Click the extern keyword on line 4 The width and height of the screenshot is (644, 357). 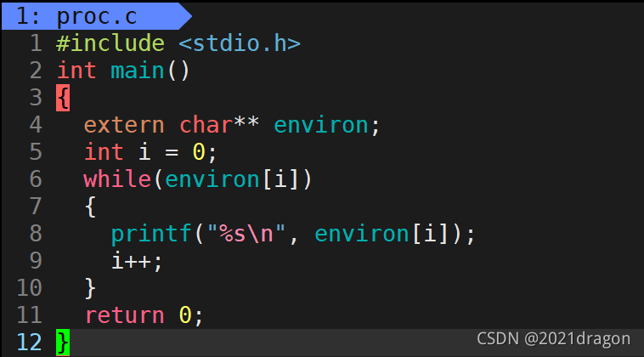tap(124, 125)
